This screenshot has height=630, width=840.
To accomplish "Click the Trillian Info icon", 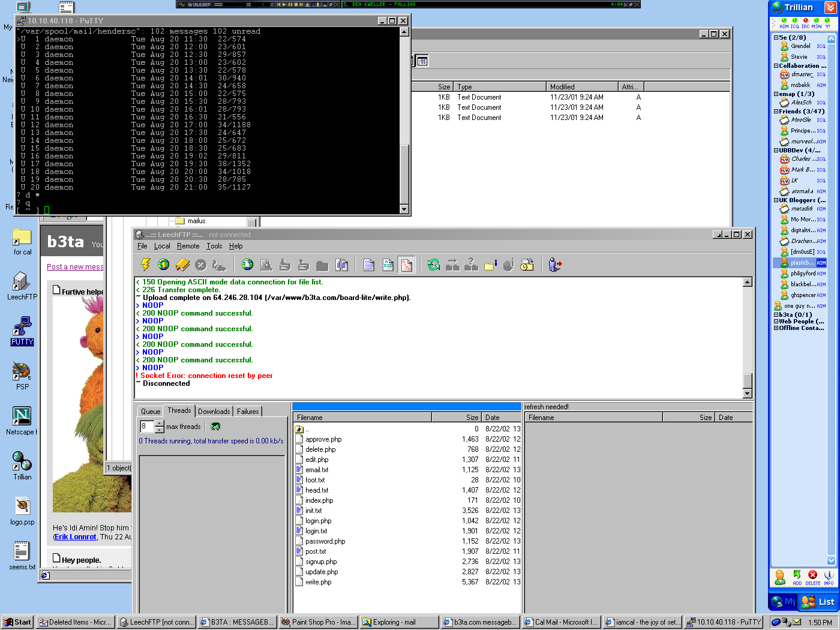I will [x=829, y=577].
